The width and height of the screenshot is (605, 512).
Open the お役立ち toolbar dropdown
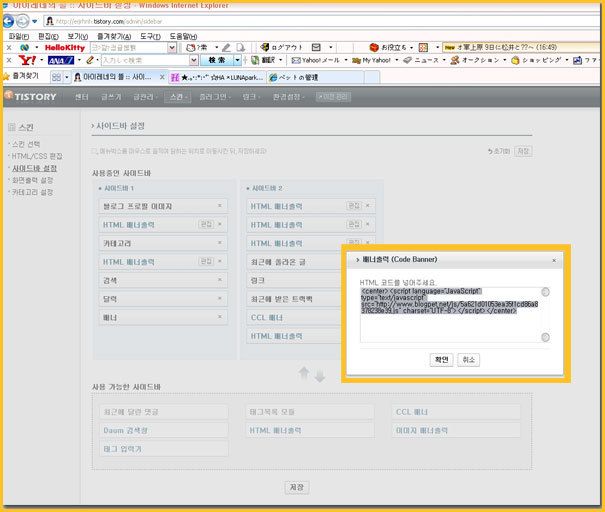coord(391,47)
